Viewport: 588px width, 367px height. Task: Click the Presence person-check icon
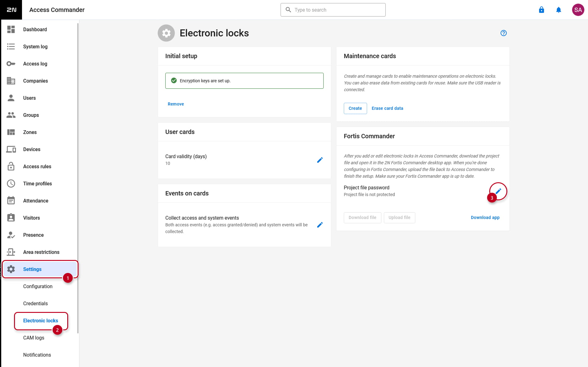click(11, 235)
